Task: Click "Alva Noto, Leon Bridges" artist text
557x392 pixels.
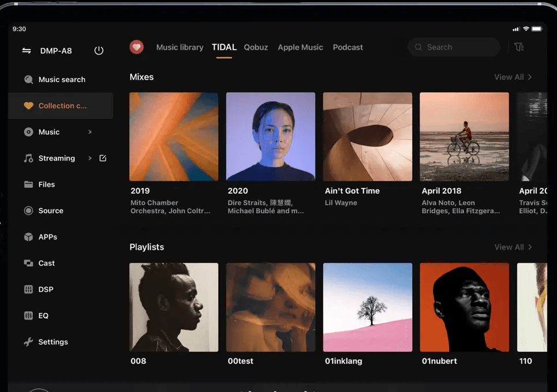Action: [x=461, y=207]
